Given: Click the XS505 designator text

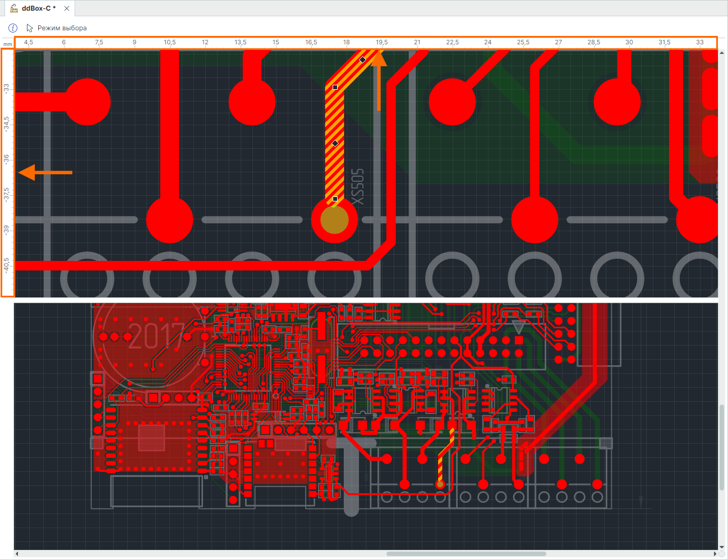Looking at the screenshot, I should [x=358, y=187].
